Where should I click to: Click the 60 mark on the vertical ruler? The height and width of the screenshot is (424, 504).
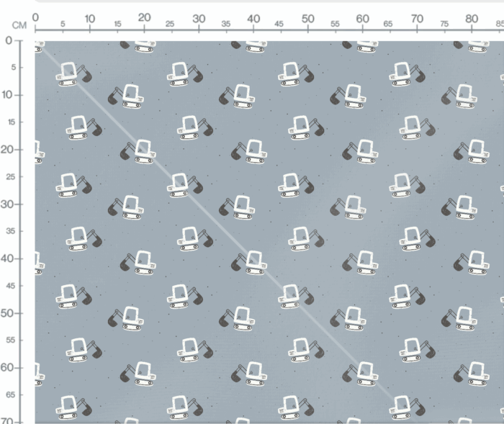coord(7,367)
